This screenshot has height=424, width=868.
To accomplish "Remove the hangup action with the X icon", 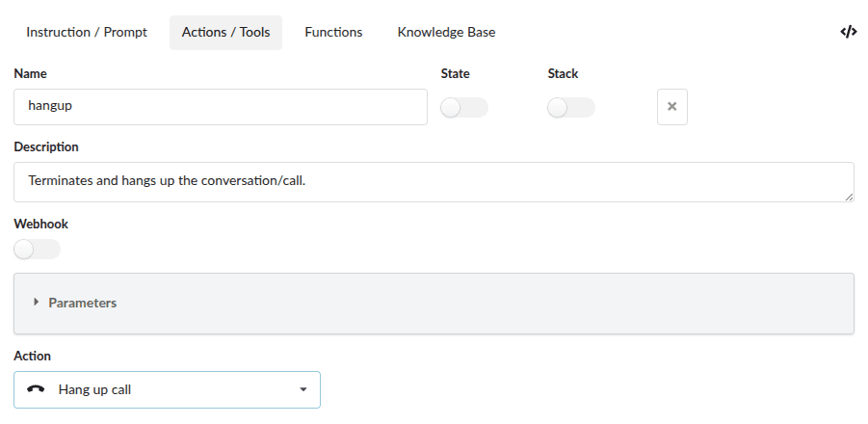I will point(671,107).
